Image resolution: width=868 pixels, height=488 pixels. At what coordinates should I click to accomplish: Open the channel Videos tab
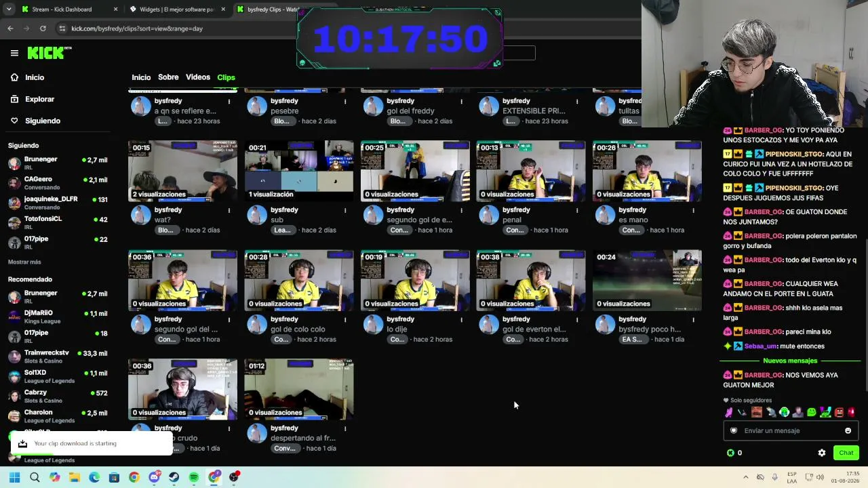[198, 77]
